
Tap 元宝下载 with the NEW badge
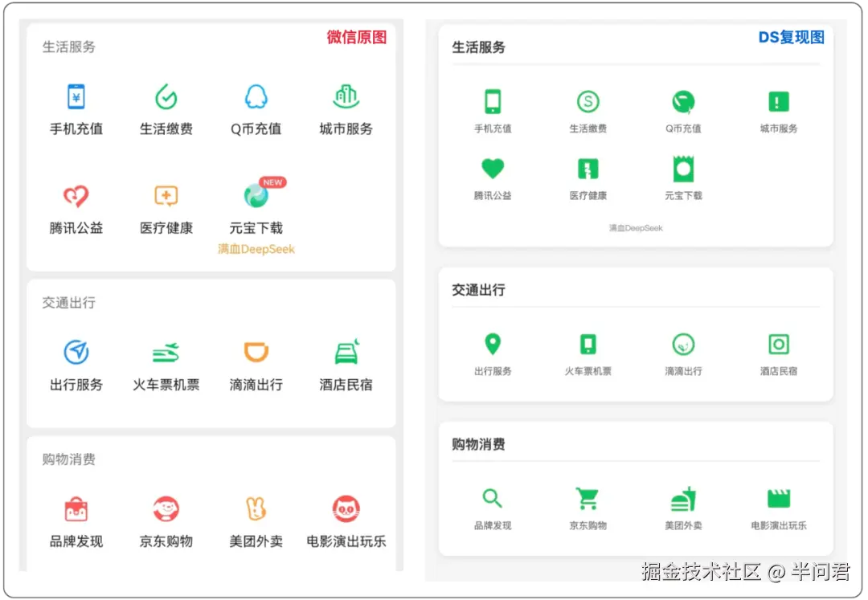pos(256,195)
